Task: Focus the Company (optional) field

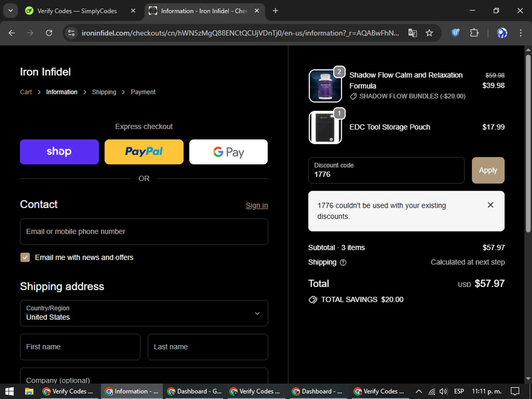Action: [x=144, y=376]
